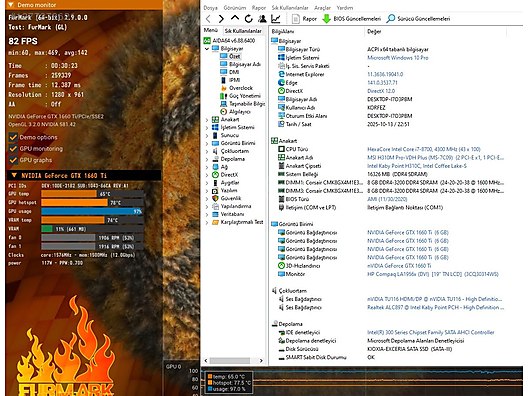Click the Rapor report toolbar button
528x396 pixels.
(304, 19)
